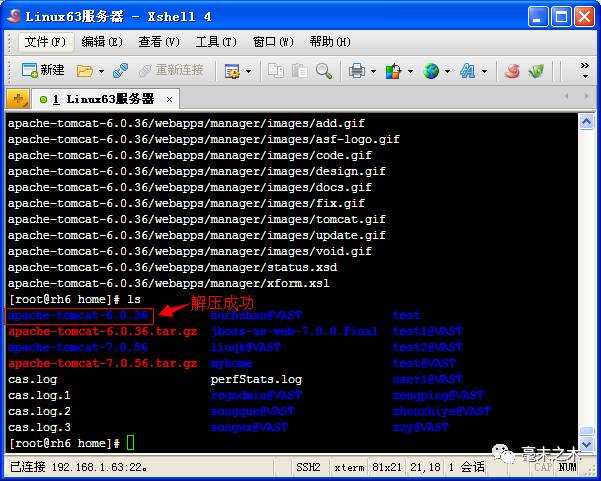Screen dimensions: 601x481
Task: Open the 工具(T) menu
Action: coord(216,41)
